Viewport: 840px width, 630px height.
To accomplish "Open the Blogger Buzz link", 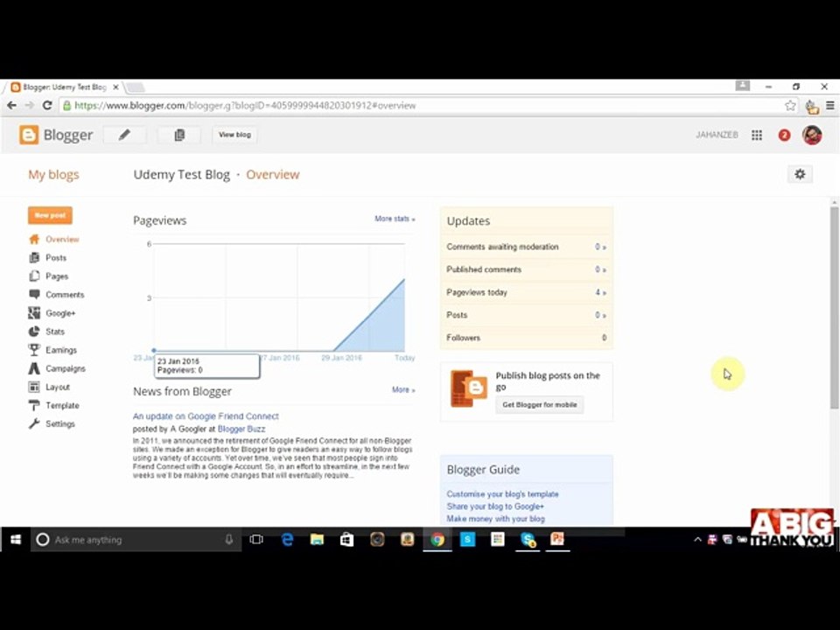I will 241,429.
